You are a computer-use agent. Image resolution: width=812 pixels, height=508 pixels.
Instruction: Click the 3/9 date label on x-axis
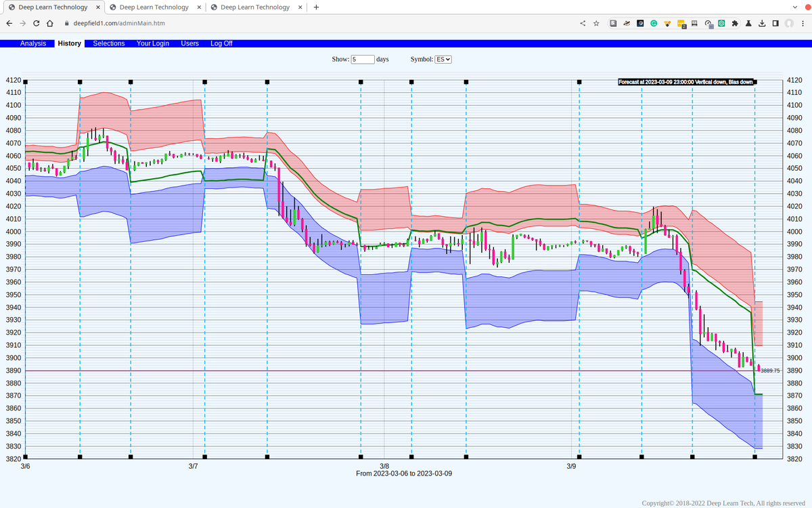[x=571, y=466]
